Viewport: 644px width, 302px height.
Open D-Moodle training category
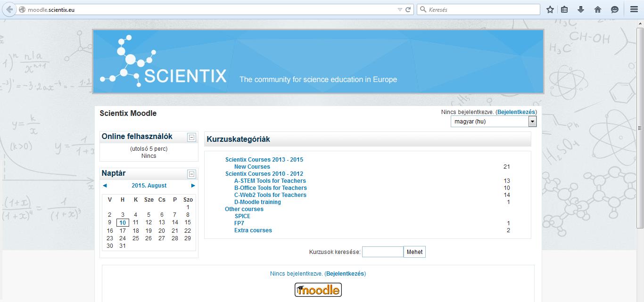tap(257, 202)
